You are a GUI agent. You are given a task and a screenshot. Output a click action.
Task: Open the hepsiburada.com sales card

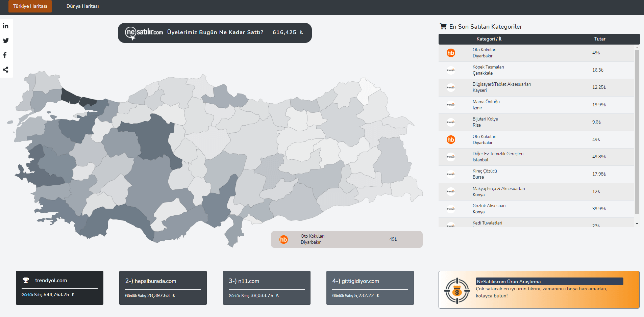point(163,288)
